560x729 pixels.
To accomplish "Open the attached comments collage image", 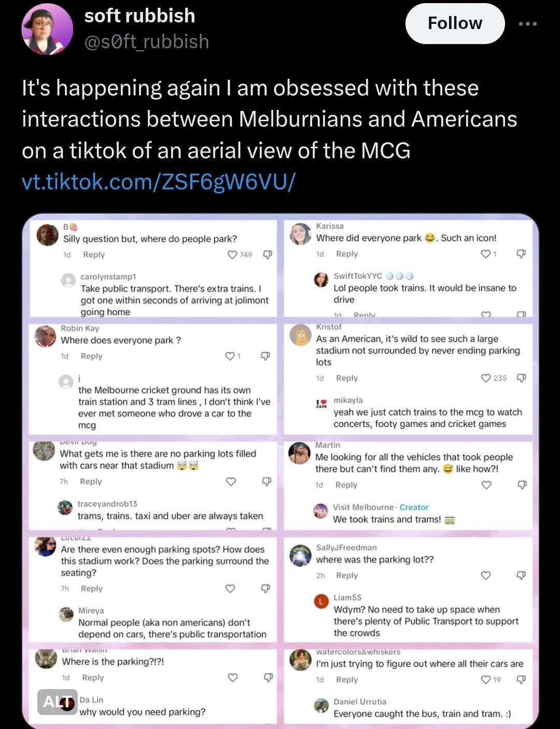I will click(x=280, y=471).
